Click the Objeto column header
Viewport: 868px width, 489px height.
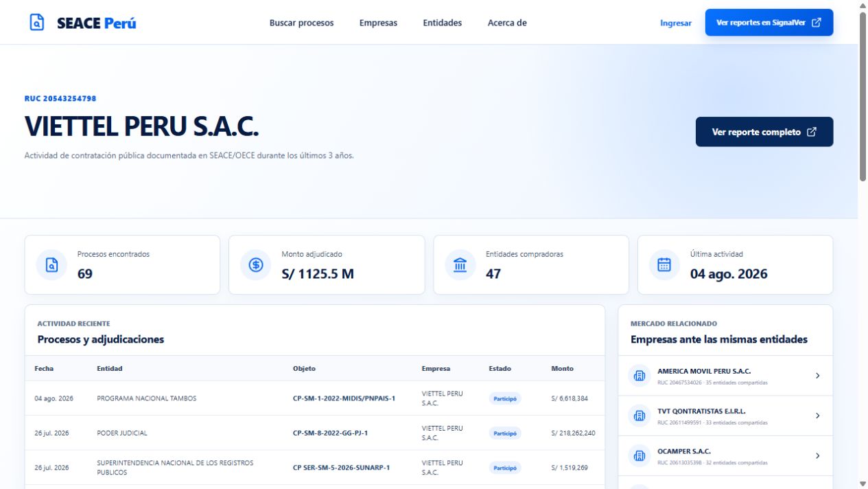pyautogui.click(x=305, y=369)
